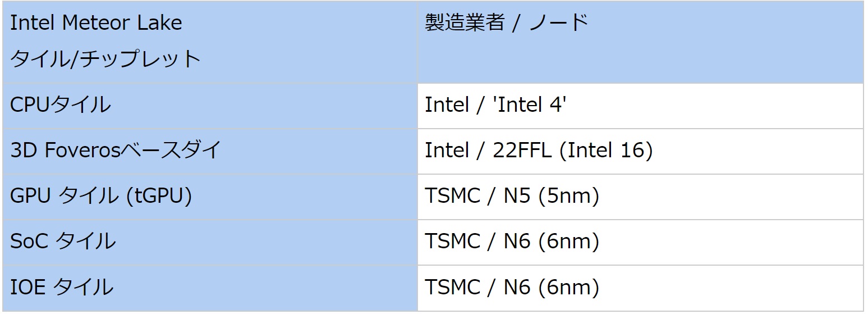Select the IOE タイル row label
The height and width of the screenshot is (314, 868).
click(62, 288)
